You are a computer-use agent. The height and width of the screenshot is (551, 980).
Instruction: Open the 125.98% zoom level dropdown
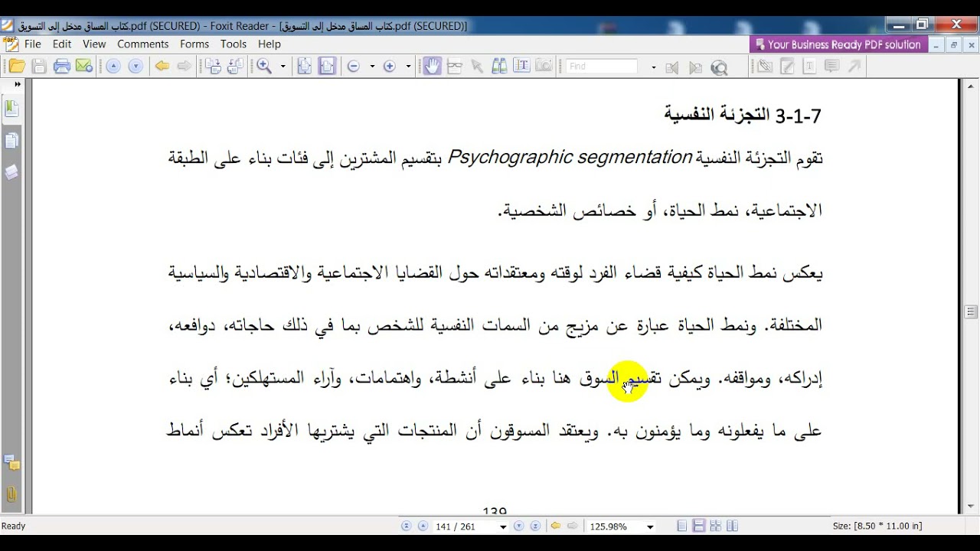tap(650, 527)
